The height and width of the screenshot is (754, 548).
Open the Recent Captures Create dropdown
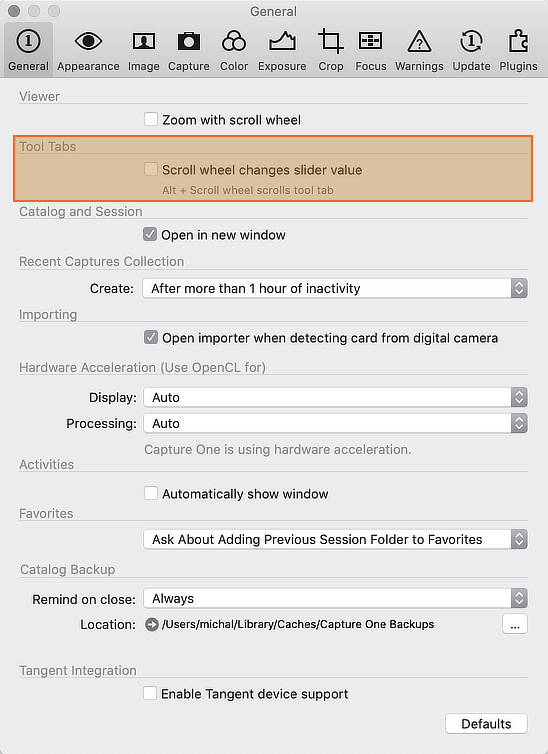pos(335,288)
